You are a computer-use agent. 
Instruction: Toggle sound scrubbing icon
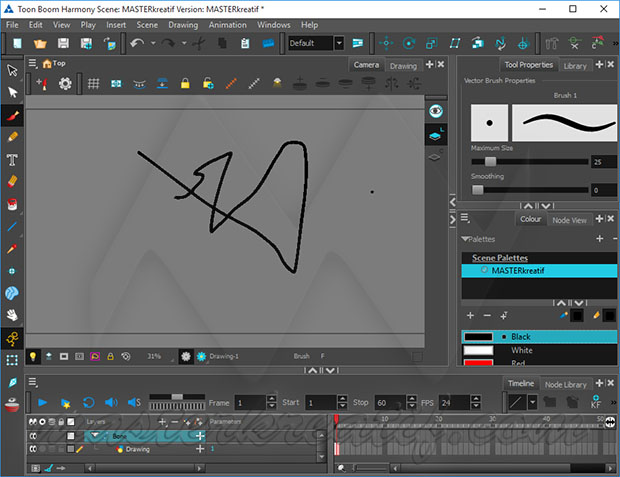click(x=134, y=402)
